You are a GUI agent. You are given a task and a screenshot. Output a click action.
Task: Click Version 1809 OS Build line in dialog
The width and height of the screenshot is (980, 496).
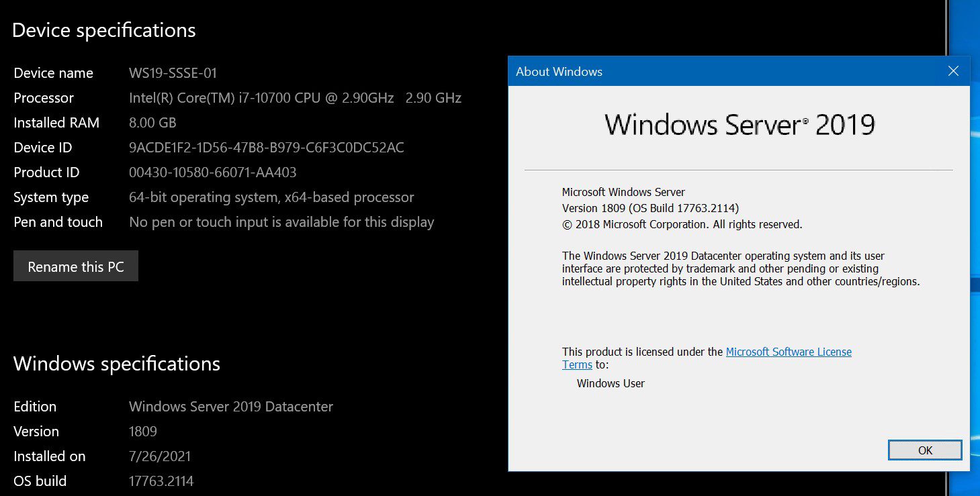click(650, 208)
